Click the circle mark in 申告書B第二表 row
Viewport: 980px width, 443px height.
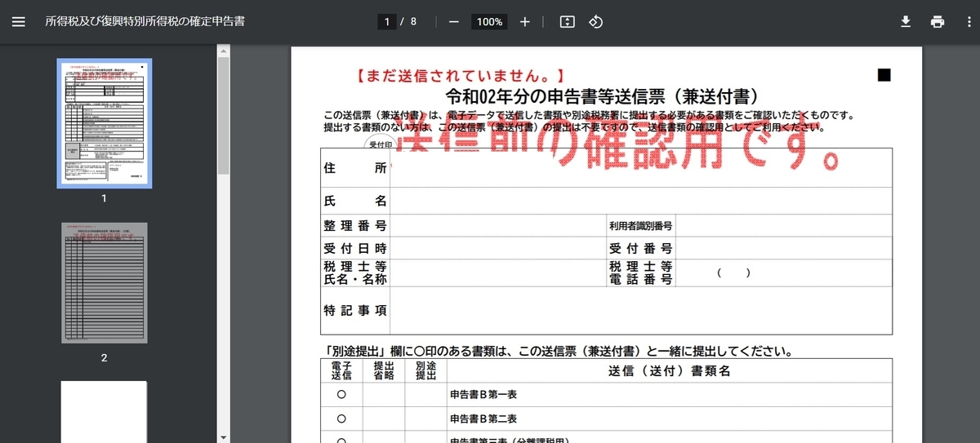tap(341, 419)
